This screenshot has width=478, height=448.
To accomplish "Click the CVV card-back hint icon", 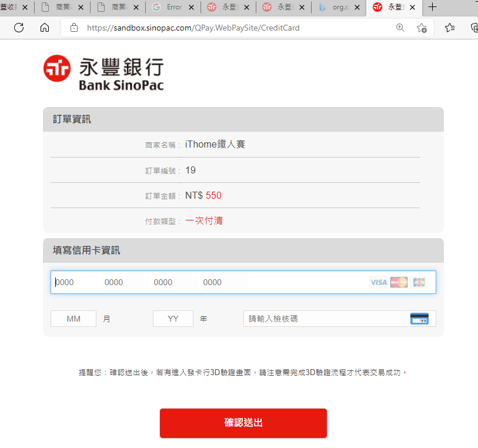I will 419,319.
